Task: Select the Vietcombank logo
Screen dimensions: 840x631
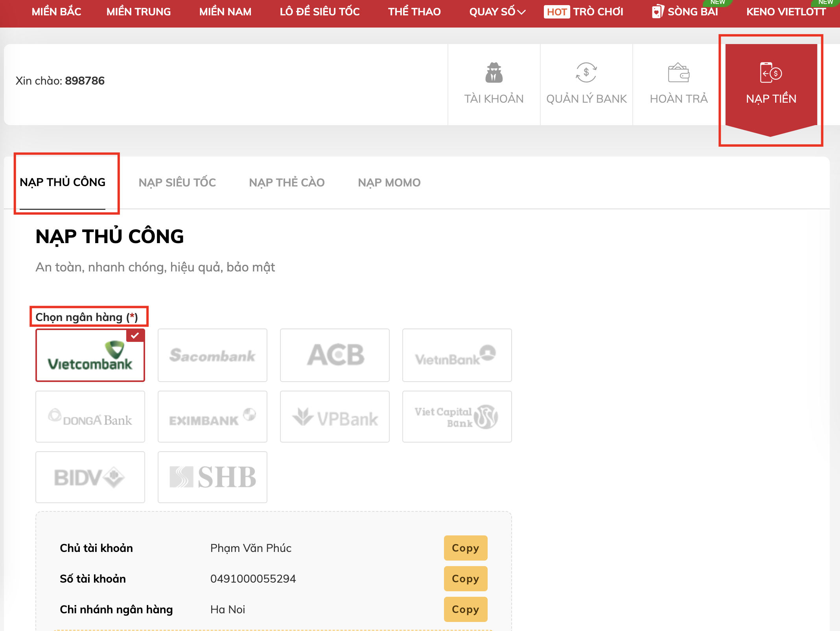Action: click(90, 355)
